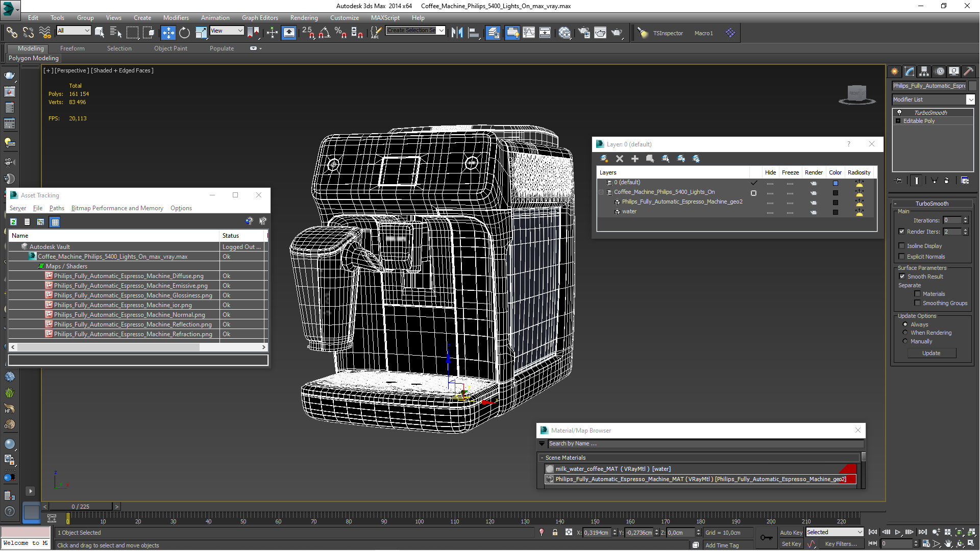This screenshot has width=980, height=551.
Task: Enable Isoline Display checkbox
Action: (901, 246)
